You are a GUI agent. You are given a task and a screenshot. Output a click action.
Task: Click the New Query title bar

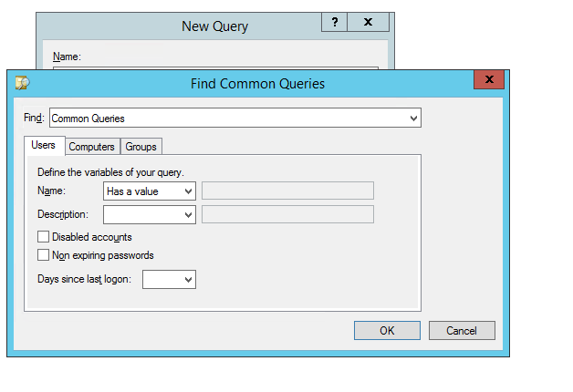215,26
